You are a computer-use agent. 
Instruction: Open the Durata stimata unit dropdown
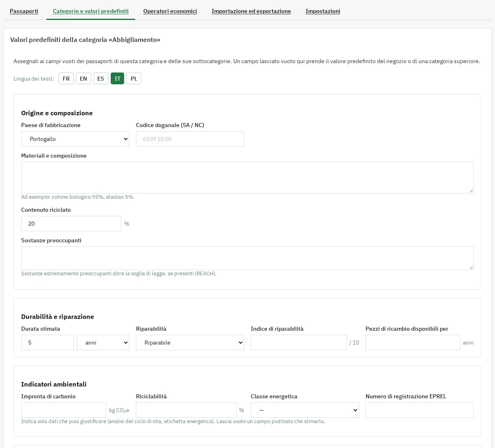[x=103, y=343]
